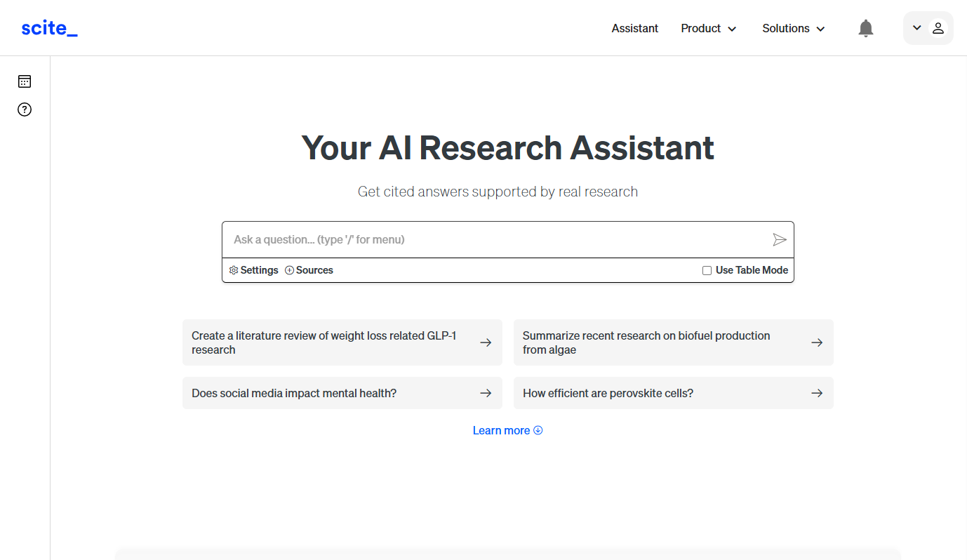Click the arrow on the perovskite cells card
The width and height of the screenshot is (967, 560).
817,393
